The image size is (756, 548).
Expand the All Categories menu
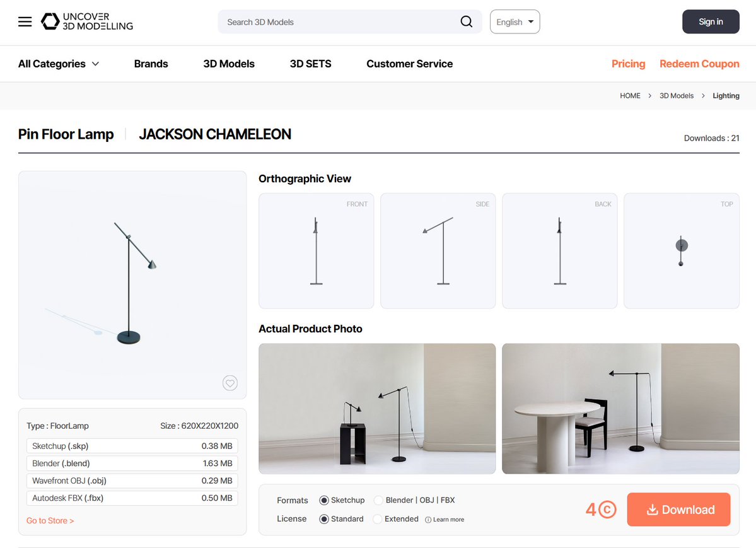point(59,64)
